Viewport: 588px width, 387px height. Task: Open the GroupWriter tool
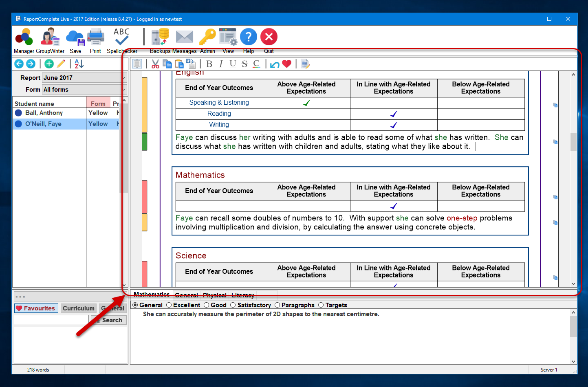click(50, 37)
